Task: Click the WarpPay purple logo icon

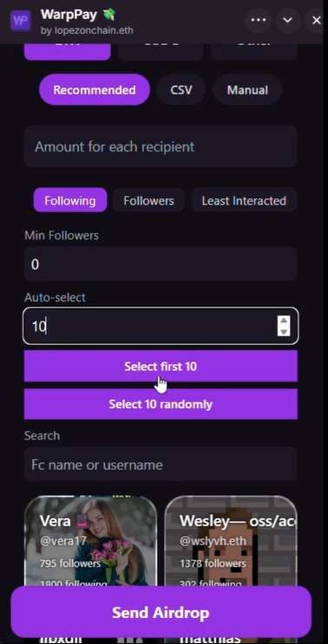Action: click(x=20, y=20)
